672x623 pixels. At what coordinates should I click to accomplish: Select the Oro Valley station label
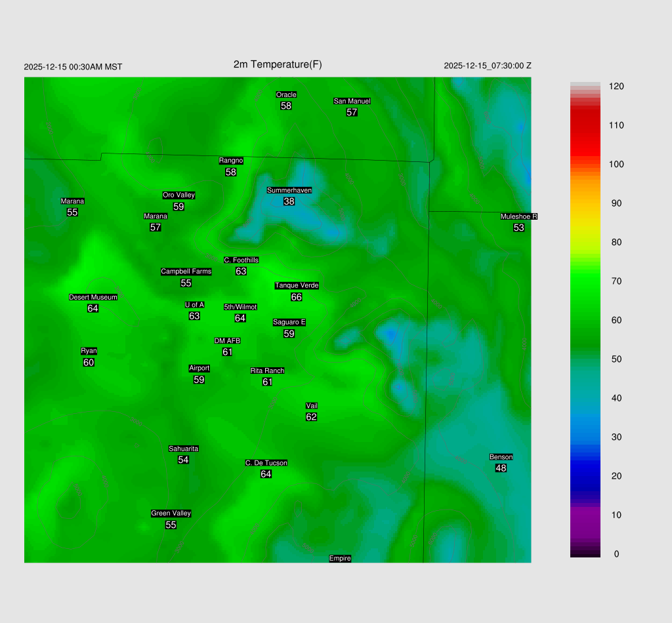point(178,195)
